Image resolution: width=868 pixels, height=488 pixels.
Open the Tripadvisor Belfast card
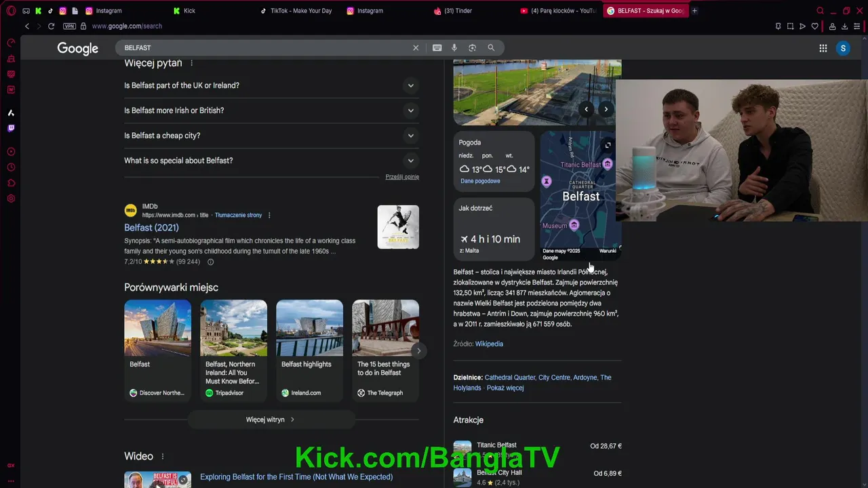coord(233,350)
